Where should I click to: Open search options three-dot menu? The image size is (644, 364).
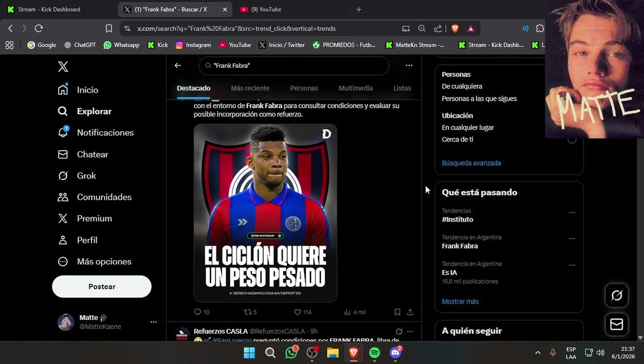click(409, 65)
